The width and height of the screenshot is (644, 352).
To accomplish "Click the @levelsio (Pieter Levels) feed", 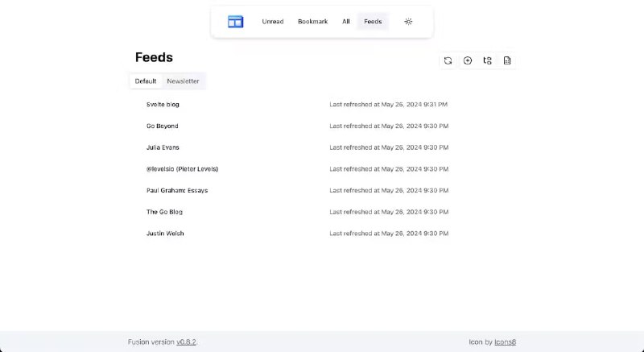I will tap(182, 169).
